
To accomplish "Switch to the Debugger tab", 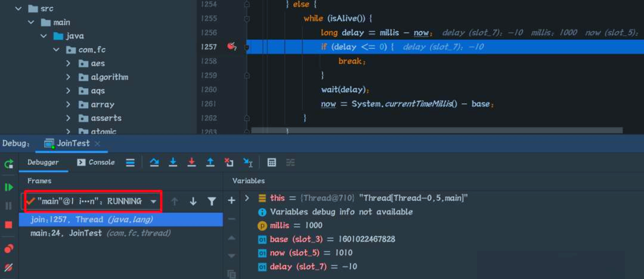I will [43, 162].
